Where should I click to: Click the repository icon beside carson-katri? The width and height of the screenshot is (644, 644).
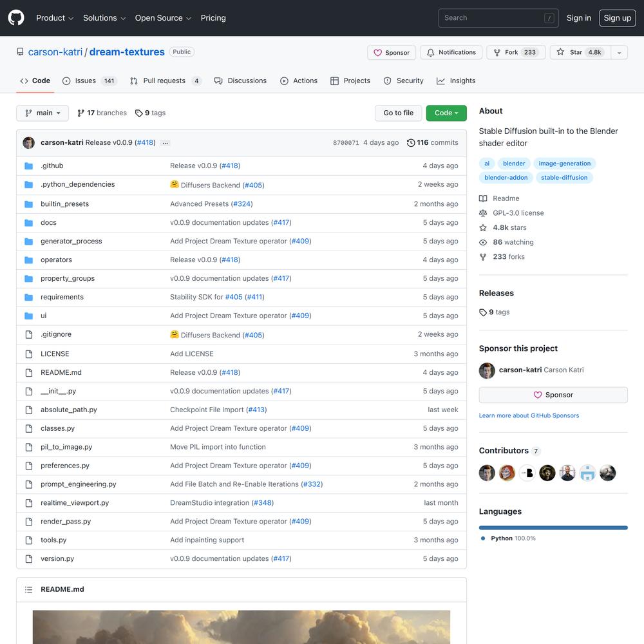click(20, 52)
